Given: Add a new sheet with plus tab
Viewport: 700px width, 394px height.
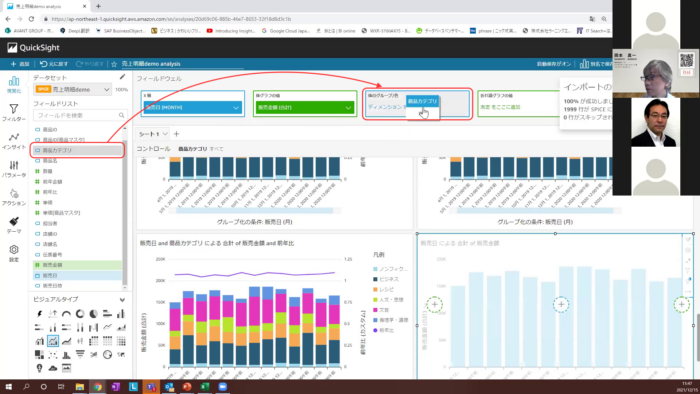Looking at the screenshot, I should point(176,134).
